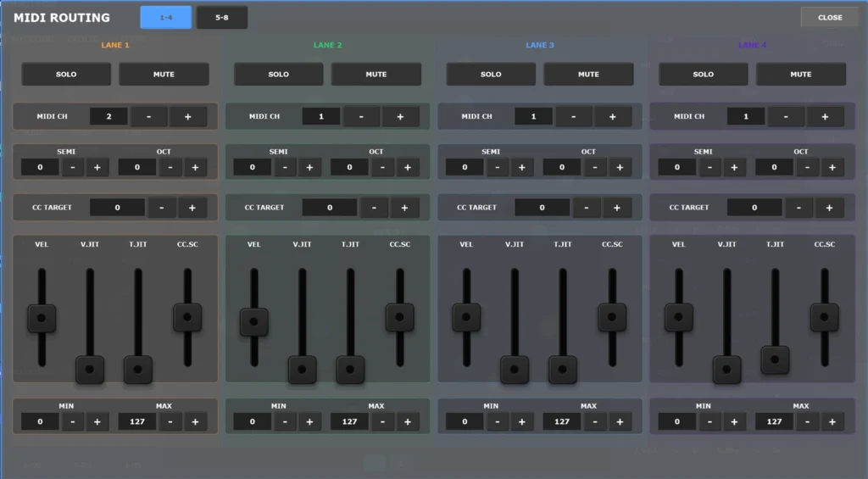Decrease Lane 2 CC target with minus
This screenshot has width=868, height=479.
[374, 208]
